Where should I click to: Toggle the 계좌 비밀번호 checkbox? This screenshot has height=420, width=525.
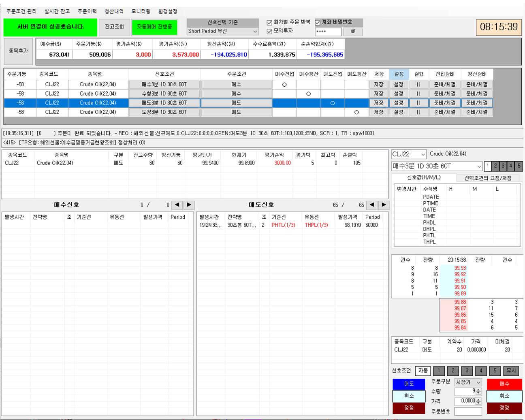pyautogui.click(x=318, y=23)
